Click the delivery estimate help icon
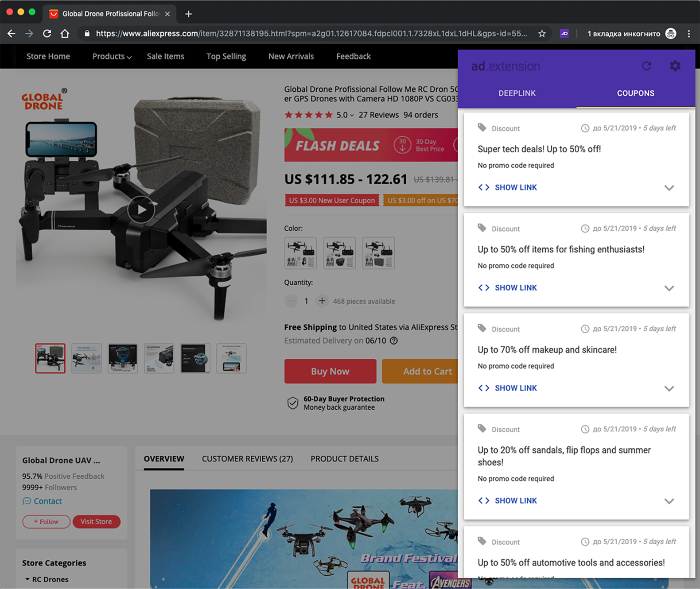Image resolution: width=700 pixels, height=589 pixels. [393, 341]
